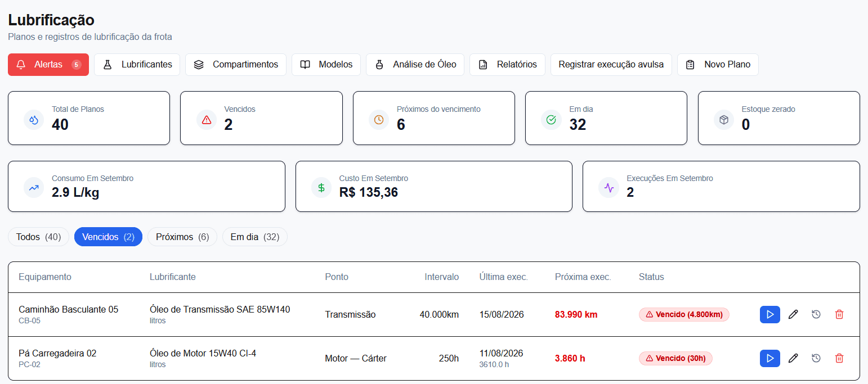Image resolution: width=868 pixels, height=384 pixels.
Task: Click the Pá Carregadeira 02 equipment name
Action: pos(57,353)
